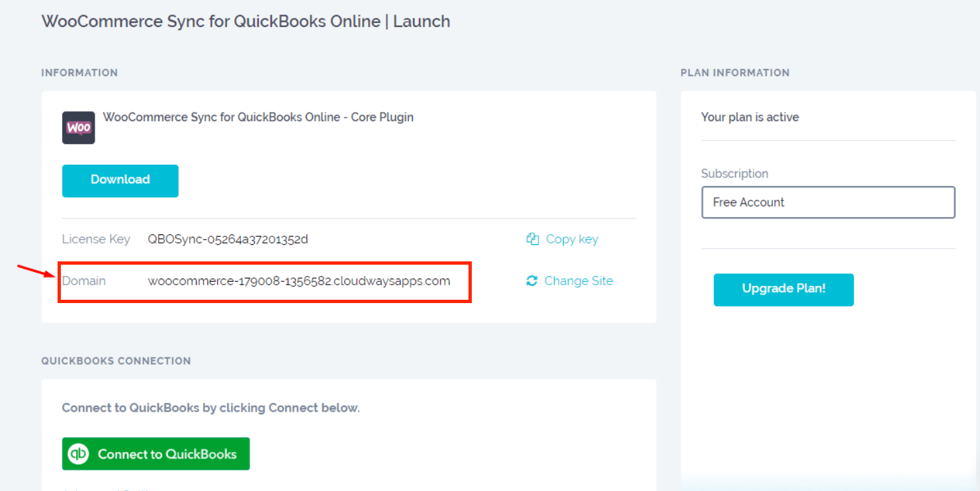This screenshot has width=980, height=491.
Task: Click the Upgrade Plan! button
Action: (783, 290)
